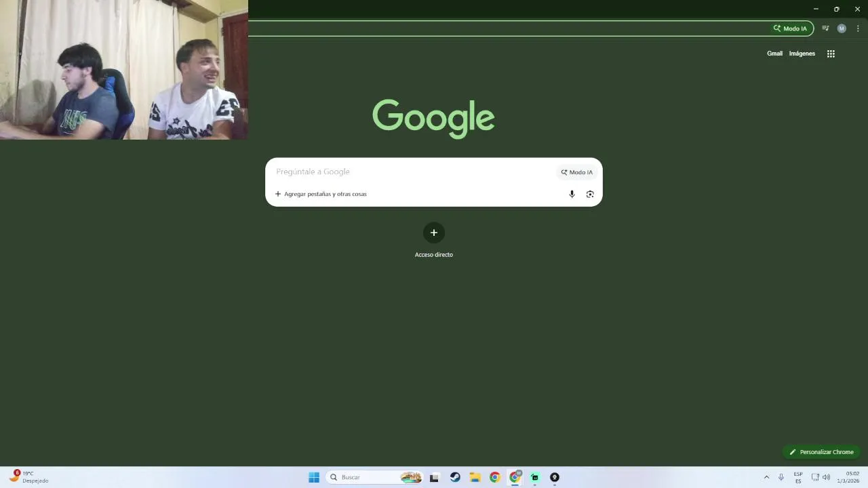The height and width of the screenshot is (488, 868).
Task: Open the weather widget showing 19°C Despejado
Action: [30, 477]
